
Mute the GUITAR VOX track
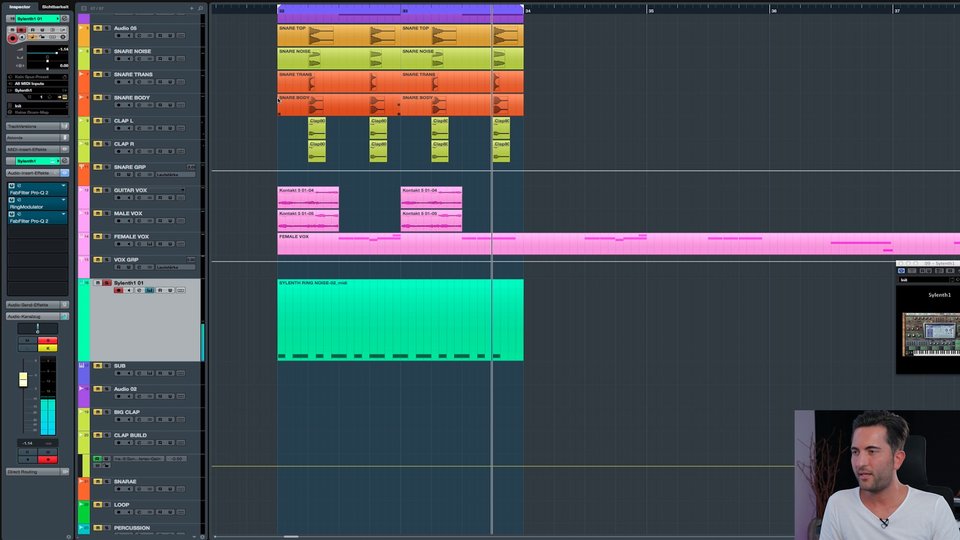97,190
